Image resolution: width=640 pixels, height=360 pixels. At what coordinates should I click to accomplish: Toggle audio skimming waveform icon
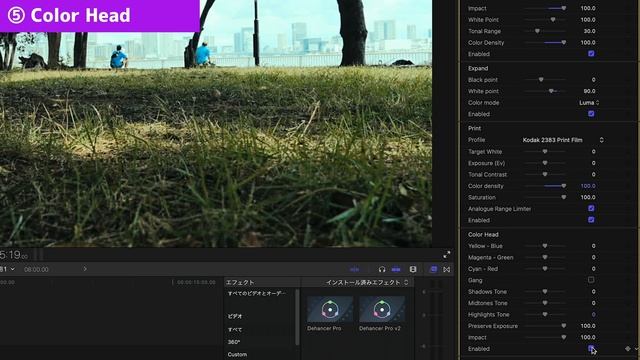coord(354,269)
